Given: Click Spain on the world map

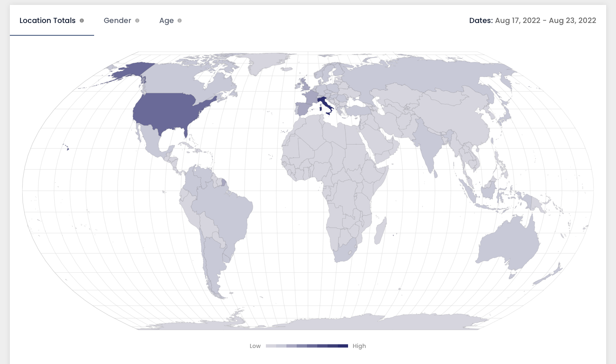Looking at the screenshot, I should click(302, 109).
